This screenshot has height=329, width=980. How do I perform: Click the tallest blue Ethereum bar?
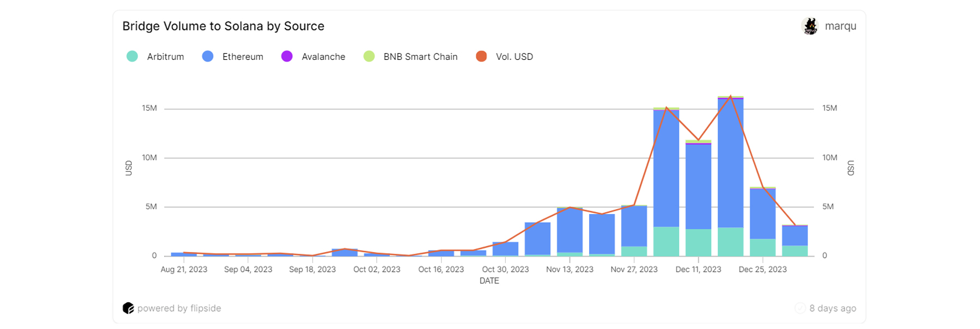point(731,163)
